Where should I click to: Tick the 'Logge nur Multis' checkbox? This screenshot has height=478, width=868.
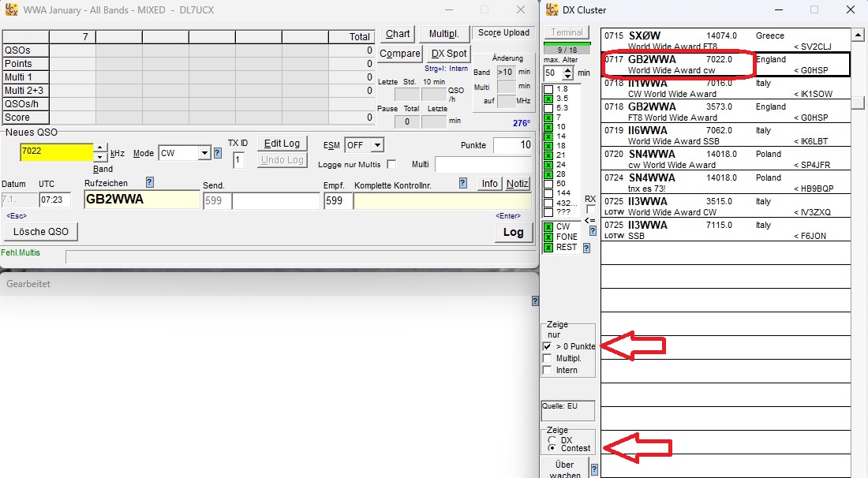coord(391,164)
